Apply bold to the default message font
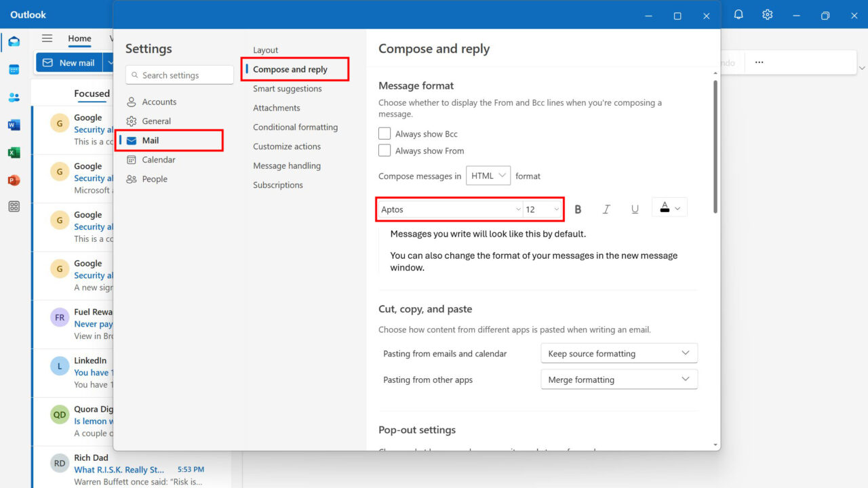Image resolution: width=868 pixels, height=488 pixels. point(577,209)
